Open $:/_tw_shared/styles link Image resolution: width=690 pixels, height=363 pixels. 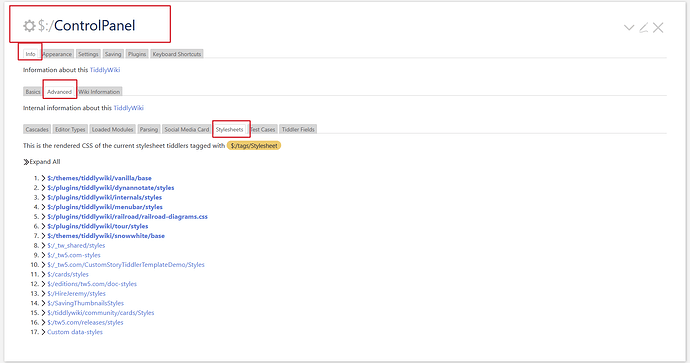(x=76, y=246)
